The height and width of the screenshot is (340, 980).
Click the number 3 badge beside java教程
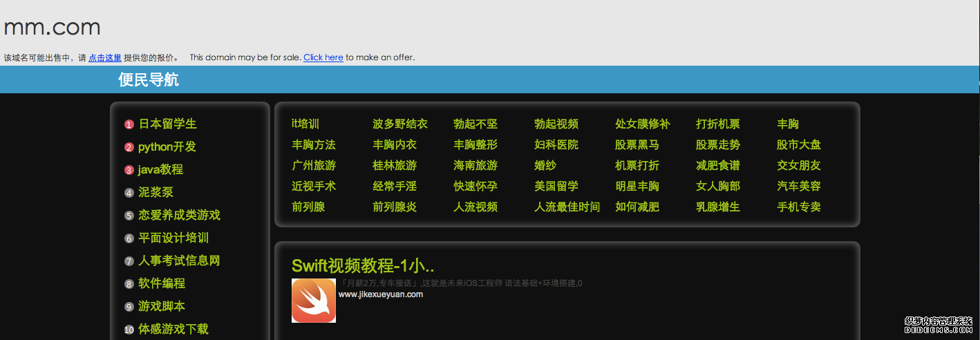[x=129, y=170]
